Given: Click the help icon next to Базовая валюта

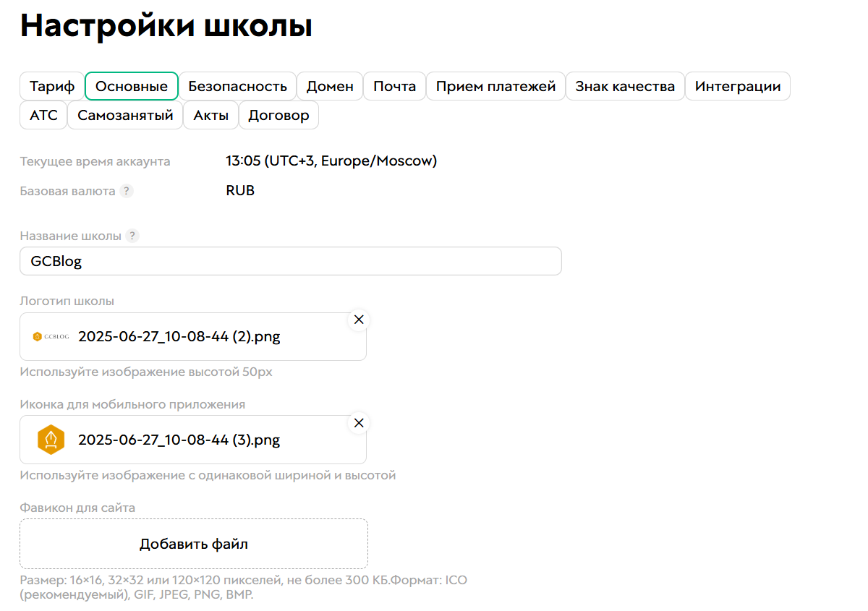Looking at the screenshot, I should 127,191.
